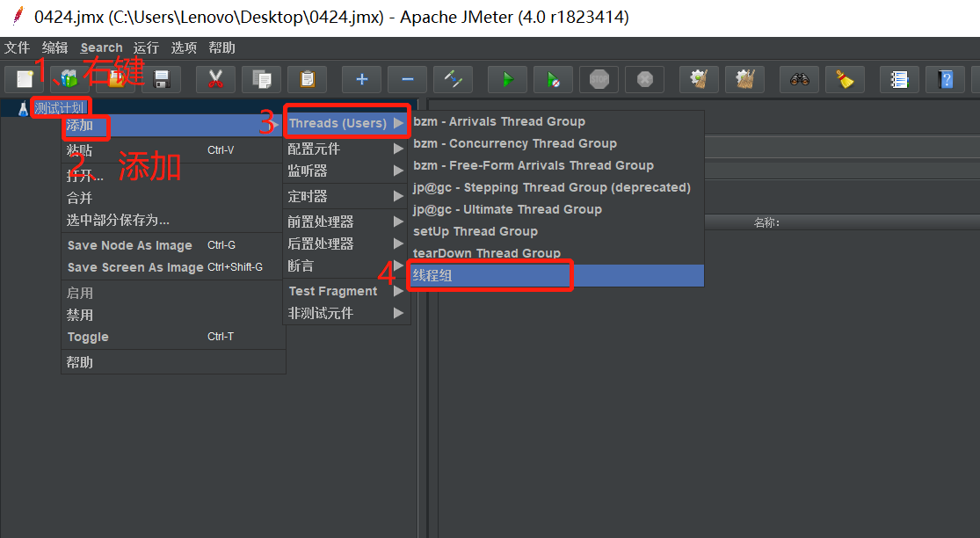Choose 合并 in the context menu
The height and width of the screenshot is (538, 980).
click(173, 198)
